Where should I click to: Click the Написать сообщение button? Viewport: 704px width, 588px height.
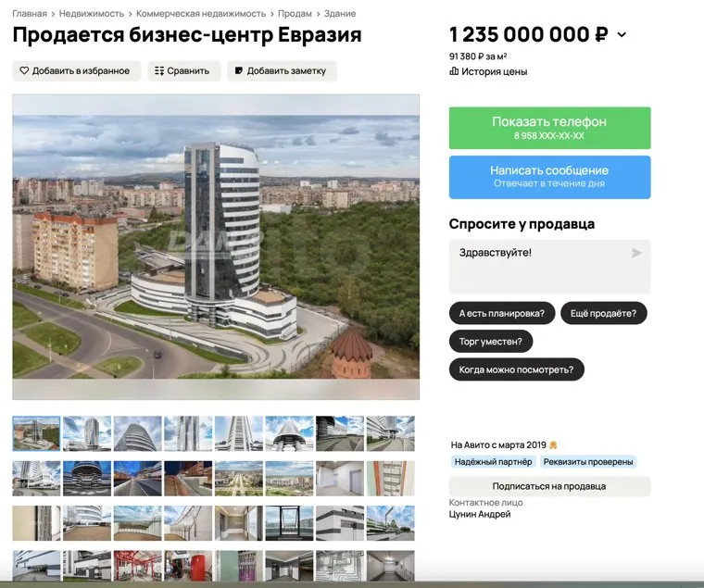[549, 177]
